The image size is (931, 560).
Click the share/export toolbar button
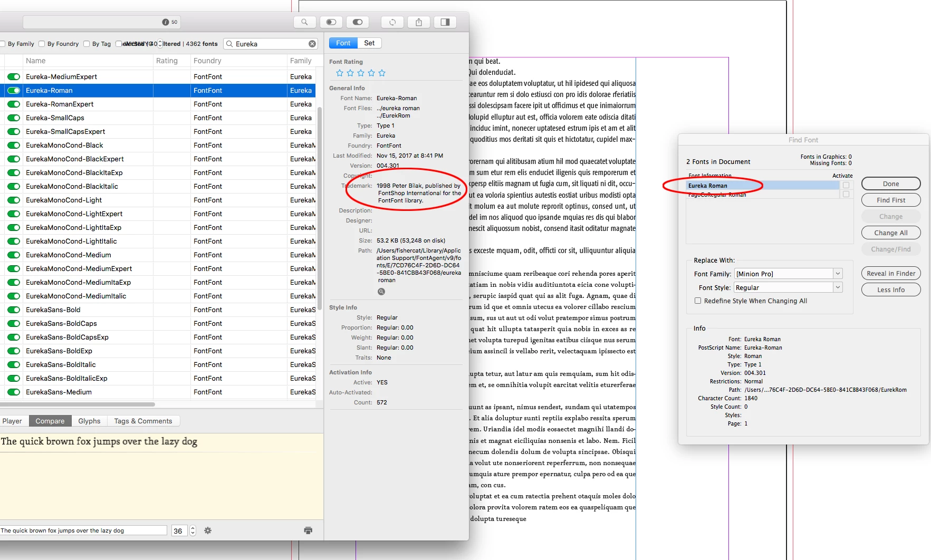click(x=419, y=22)
